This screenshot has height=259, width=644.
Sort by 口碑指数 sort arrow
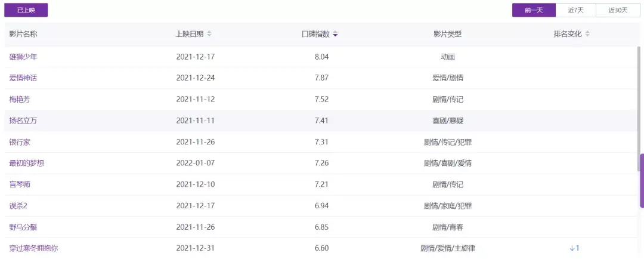[336, 34]
